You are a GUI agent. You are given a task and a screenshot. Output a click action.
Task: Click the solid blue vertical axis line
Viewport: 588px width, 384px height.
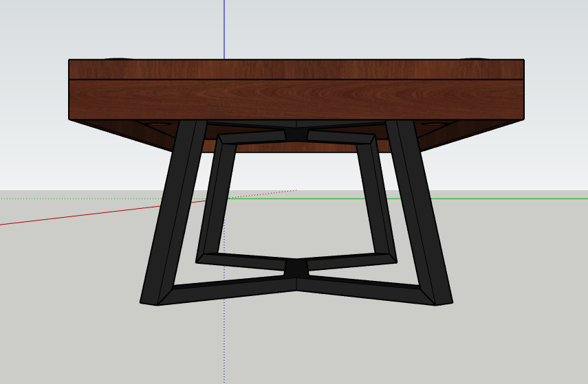(224, 30)
